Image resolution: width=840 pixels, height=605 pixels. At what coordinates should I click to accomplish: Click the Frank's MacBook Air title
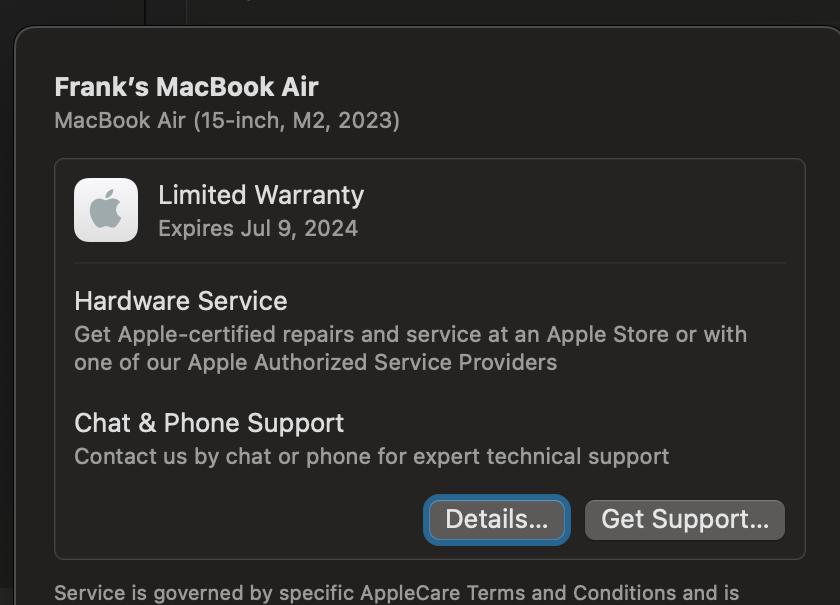click(x=186, y=87)
